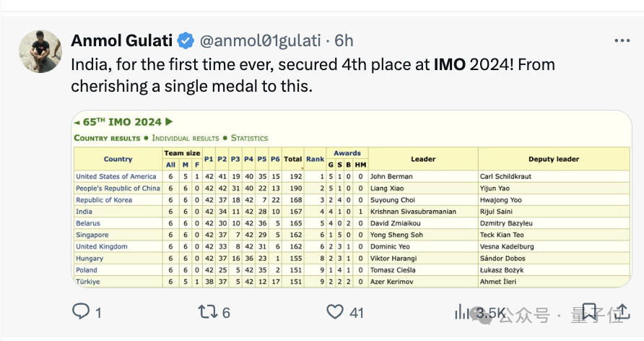Click the Anmol Gulati display name
This screenshot has height=341, width=644.
[x=122, y=40]
